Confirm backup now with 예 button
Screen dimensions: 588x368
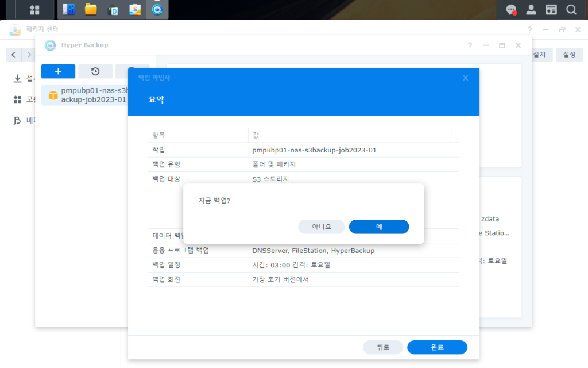(x=379, y=227)
